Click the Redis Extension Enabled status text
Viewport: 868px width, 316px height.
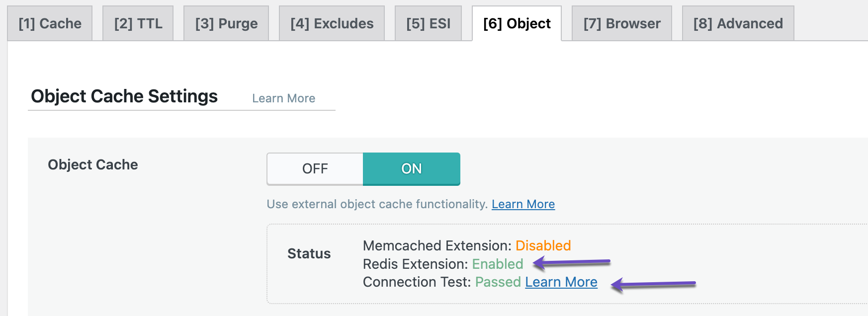[497, 264]
